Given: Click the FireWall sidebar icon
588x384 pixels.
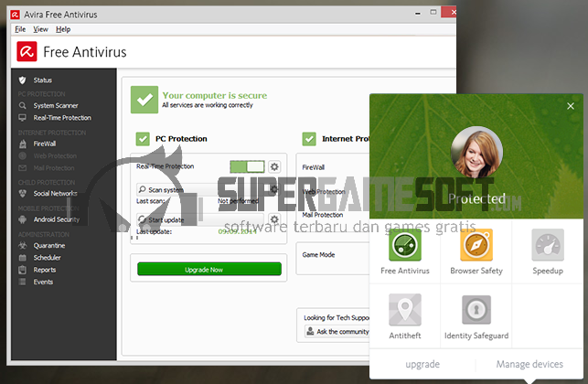Looking at the screenshot, I should click(23, 144).
